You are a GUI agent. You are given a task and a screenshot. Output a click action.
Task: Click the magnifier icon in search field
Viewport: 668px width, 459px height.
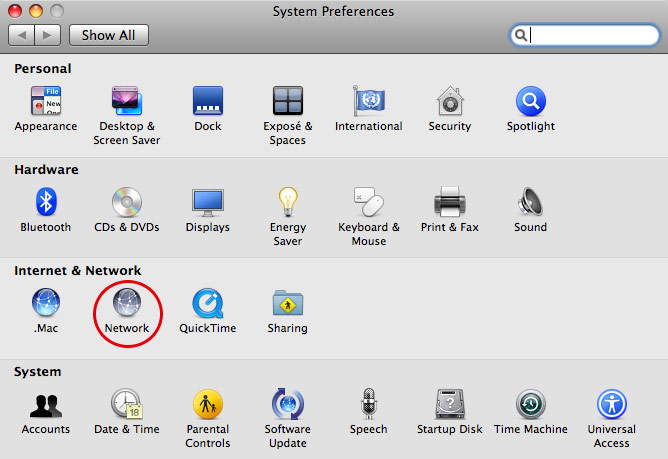pyautogui.click(x=521, y=35)
